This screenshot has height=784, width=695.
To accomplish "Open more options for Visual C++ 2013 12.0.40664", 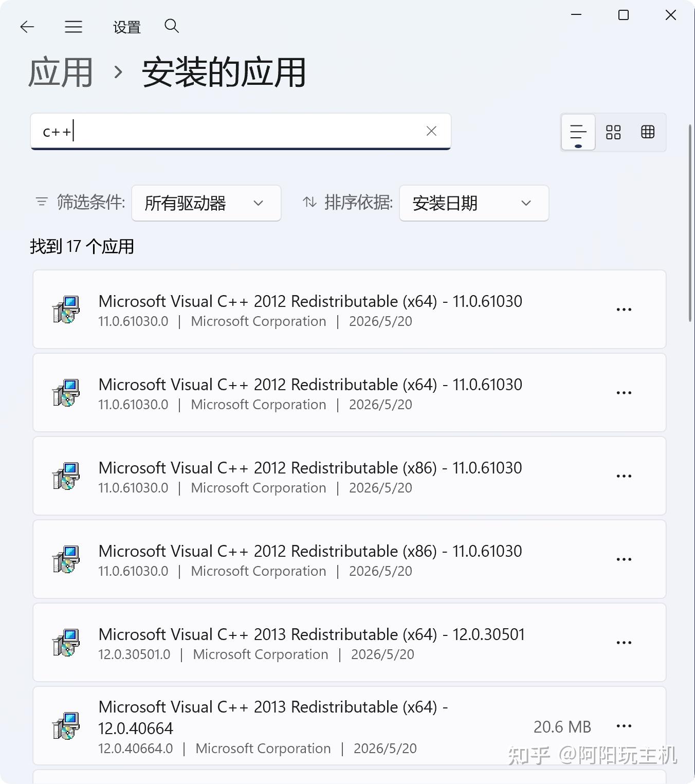I will coord(624,726).
